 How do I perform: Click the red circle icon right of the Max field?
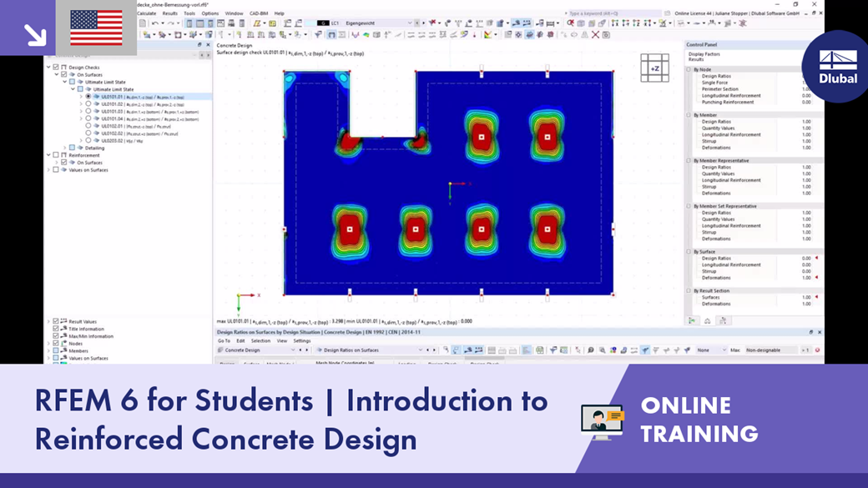[x=817, y=350]
